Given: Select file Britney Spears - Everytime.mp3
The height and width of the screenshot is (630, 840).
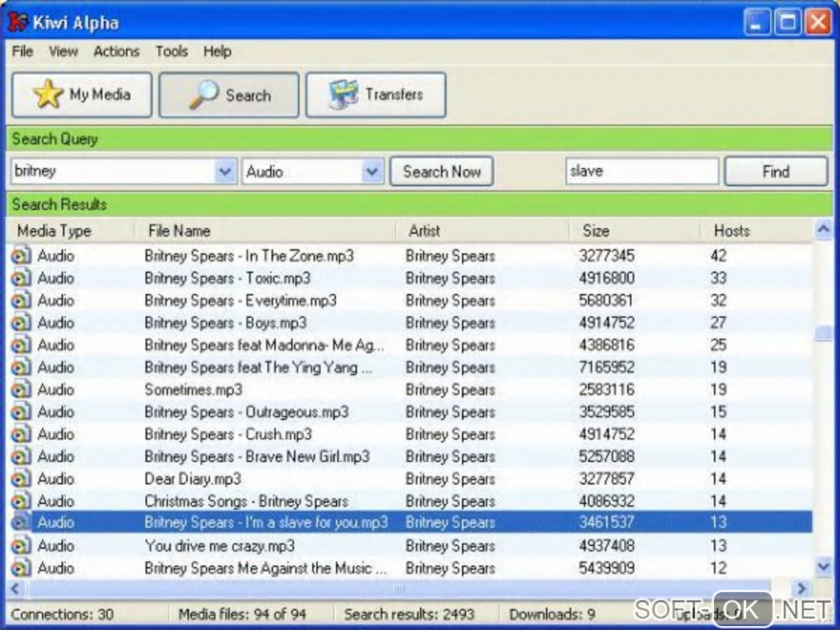Looking at the screenshot, I should [240, 301].
